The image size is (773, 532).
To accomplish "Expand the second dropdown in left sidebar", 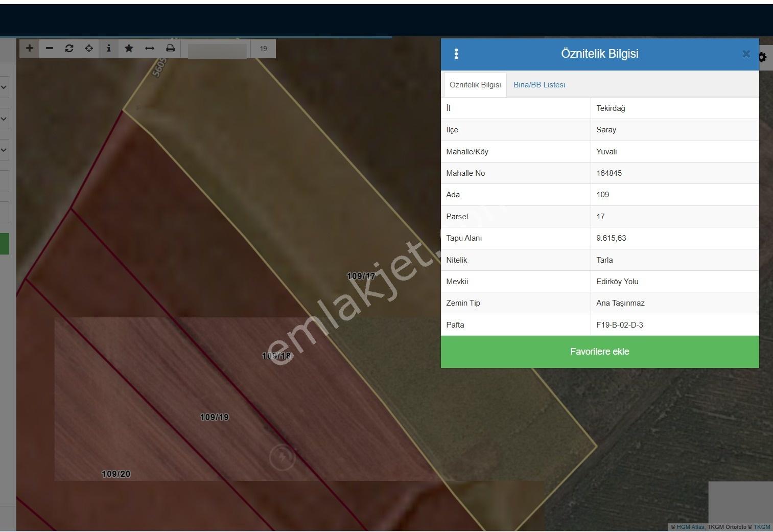I will click(x=4, y=119).
